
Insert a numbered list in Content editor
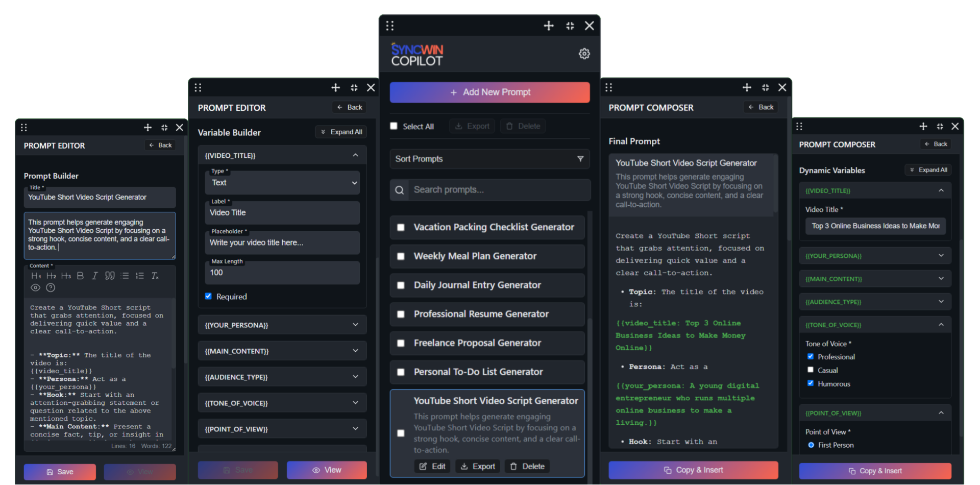[140, 276]
